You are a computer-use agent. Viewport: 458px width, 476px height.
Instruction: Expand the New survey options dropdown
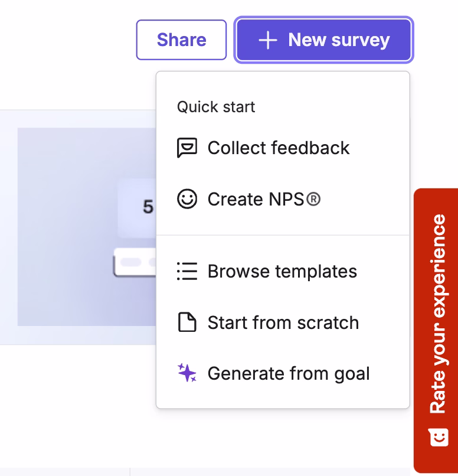coord(323,39)
